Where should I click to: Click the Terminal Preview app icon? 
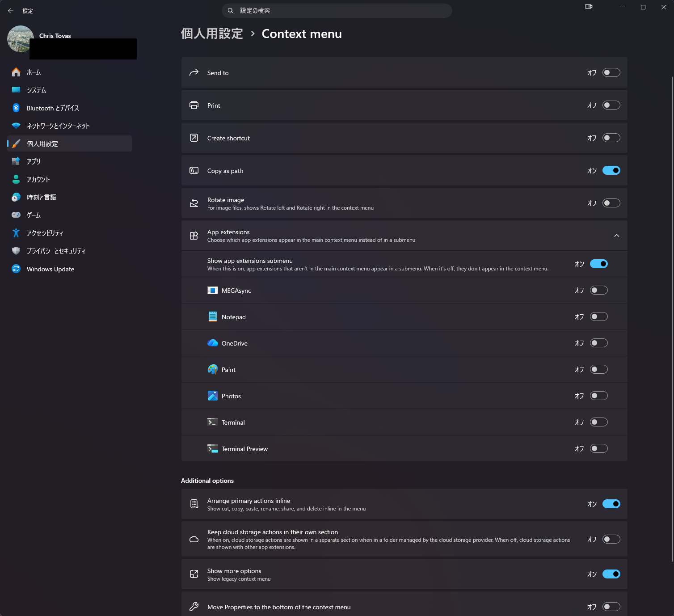[x=213, y=448]
